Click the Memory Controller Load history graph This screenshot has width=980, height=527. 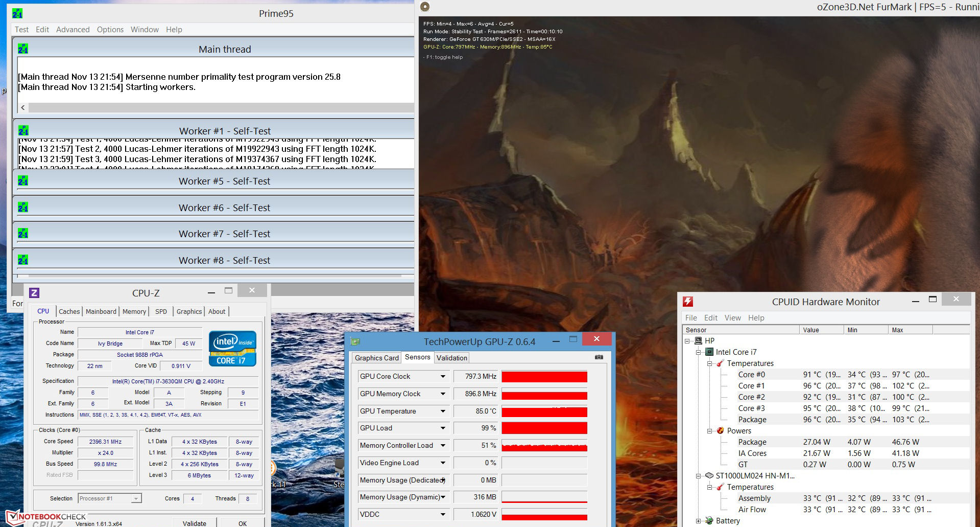coord(544,446)
